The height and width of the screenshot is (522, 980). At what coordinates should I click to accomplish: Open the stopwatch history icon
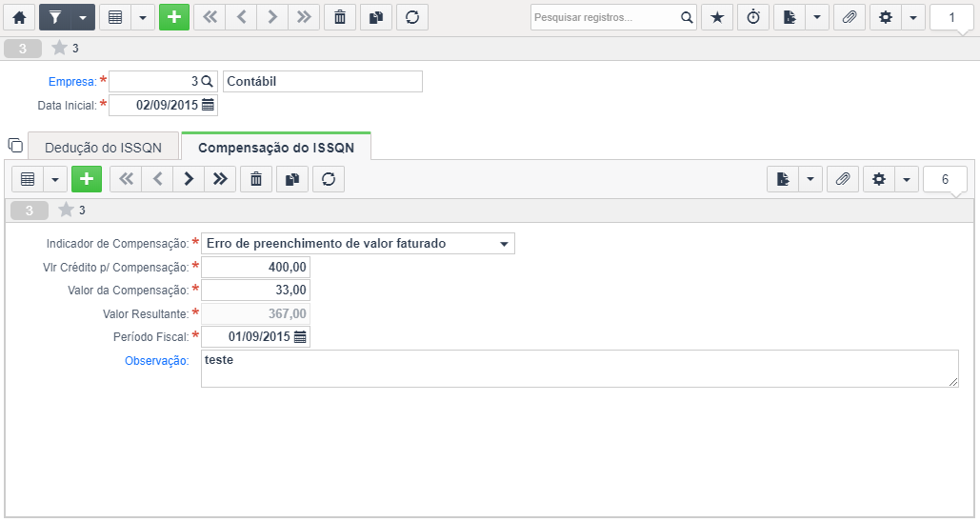tap(753, 17)
